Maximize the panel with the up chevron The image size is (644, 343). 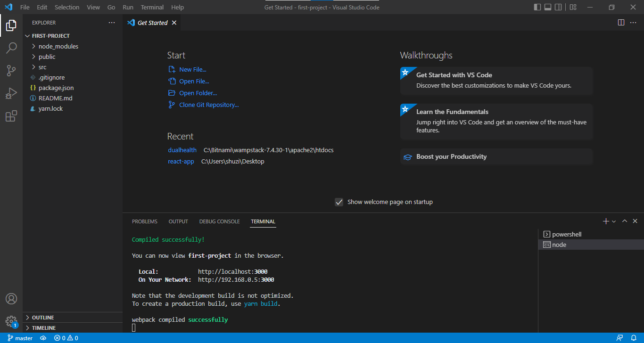[x=625, y=221]
